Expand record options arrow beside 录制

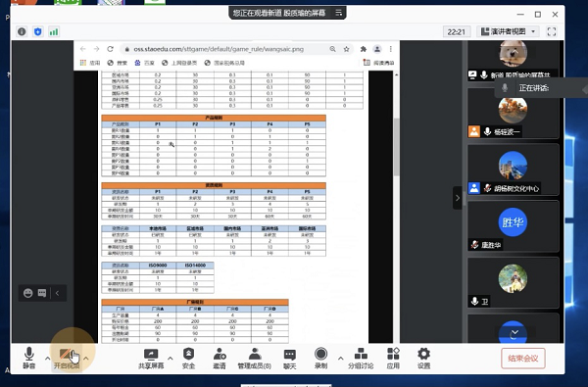pos(340,359)
